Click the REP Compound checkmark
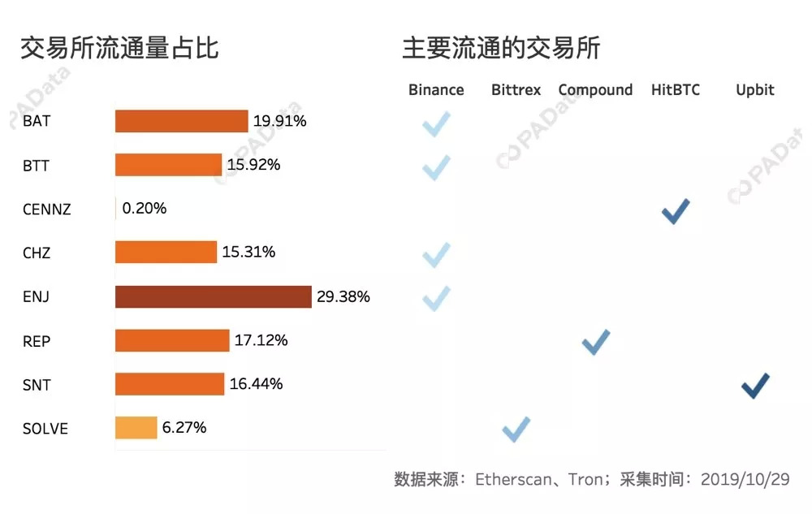The height and width of the screenshot is (514, 812). (596, 342)
